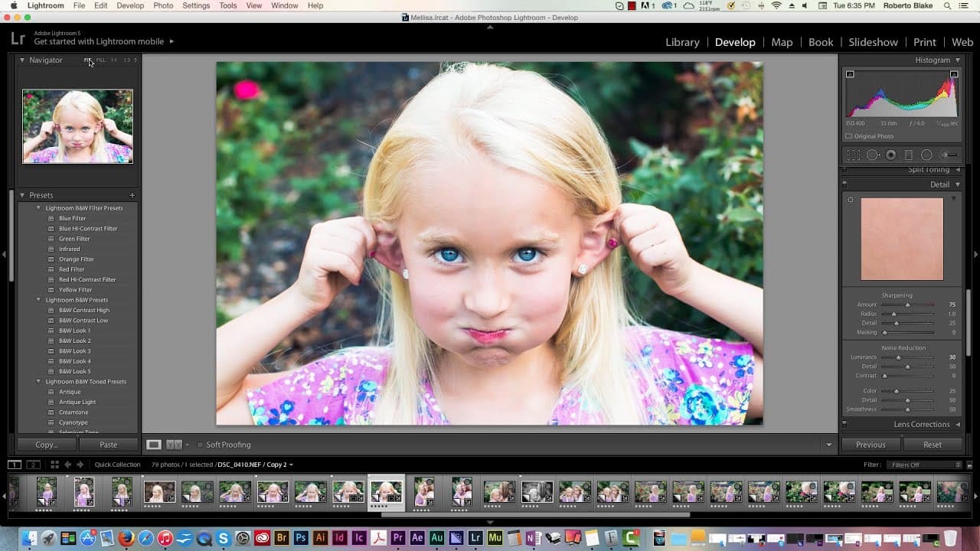
Task: Select the Crop Overlay tool
Action: click(853, 155)
